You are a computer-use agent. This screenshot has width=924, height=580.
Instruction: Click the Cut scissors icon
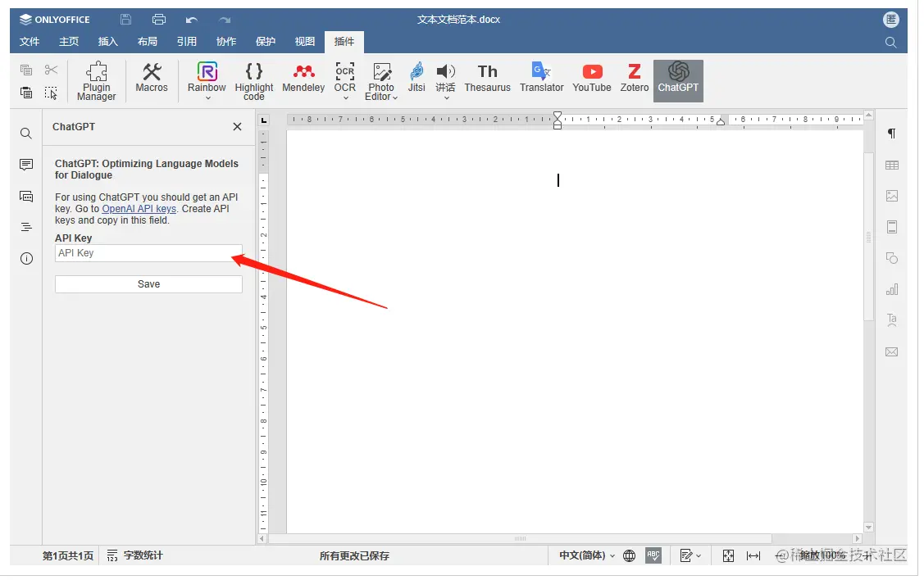coord(52,70)
